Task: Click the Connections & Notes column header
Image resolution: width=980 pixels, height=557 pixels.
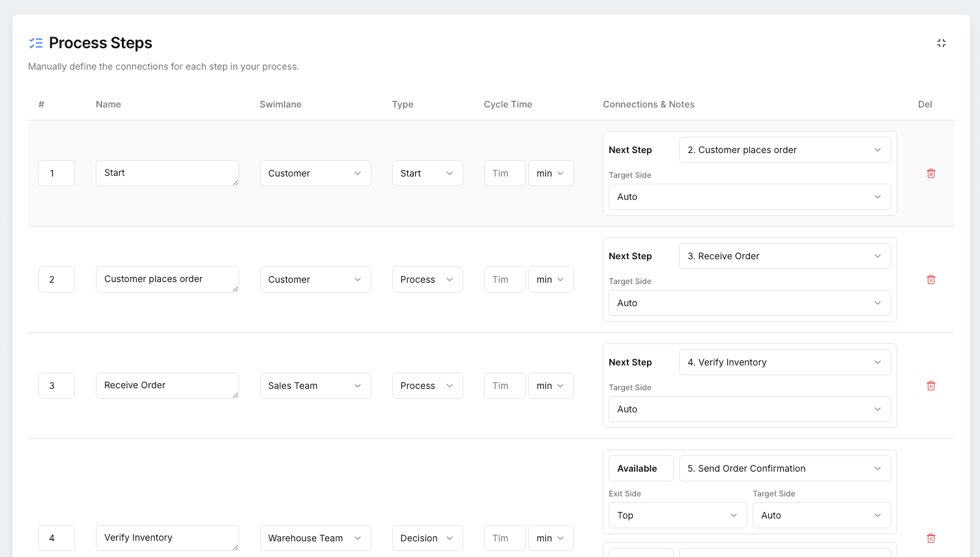Action: click(649, 104)
